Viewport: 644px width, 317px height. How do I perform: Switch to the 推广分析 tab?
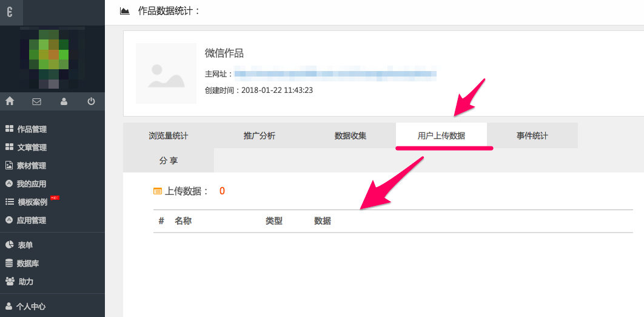pos(260,136)
